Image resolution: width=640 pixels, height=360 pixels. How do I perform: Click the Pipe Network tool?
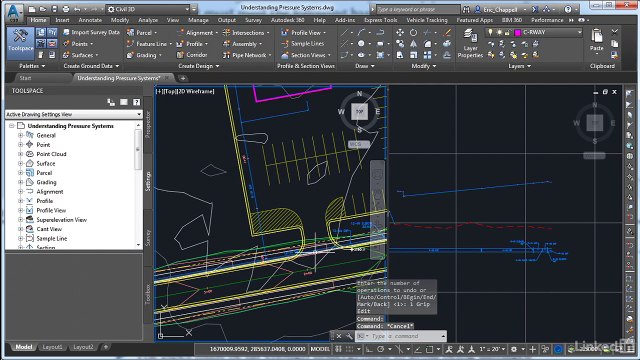tap(247, 55)
